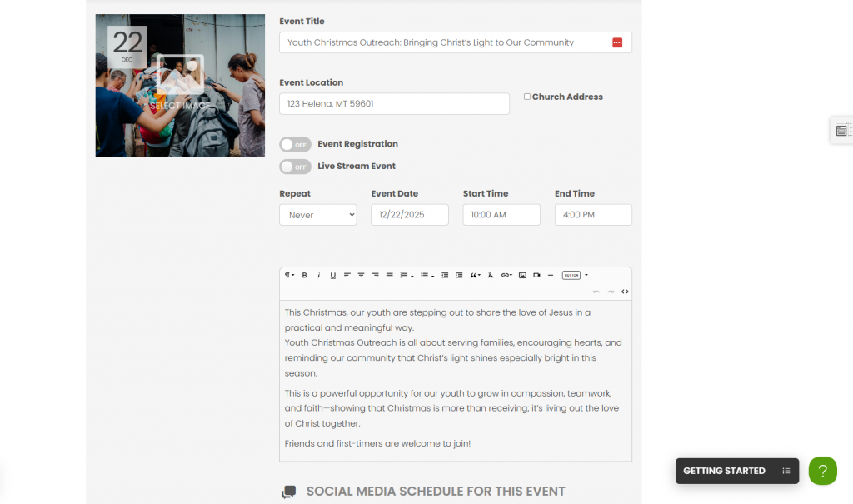Check the Church Address checkbox
The width and height of the screenshot is (853, 504).
point(527,97)
